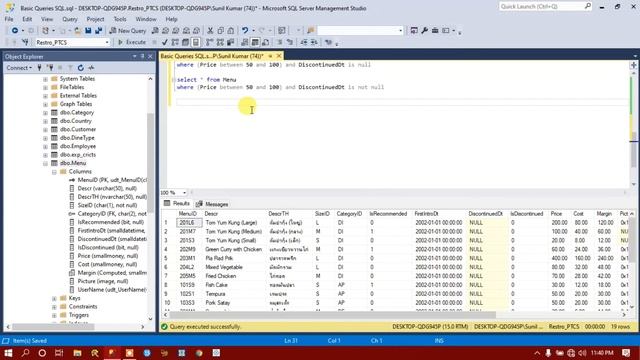Image resolution: width=640 pixels, height=360 pixels.
Task: Collapse the dbo.Menu table node
Action: coord(45,163)
